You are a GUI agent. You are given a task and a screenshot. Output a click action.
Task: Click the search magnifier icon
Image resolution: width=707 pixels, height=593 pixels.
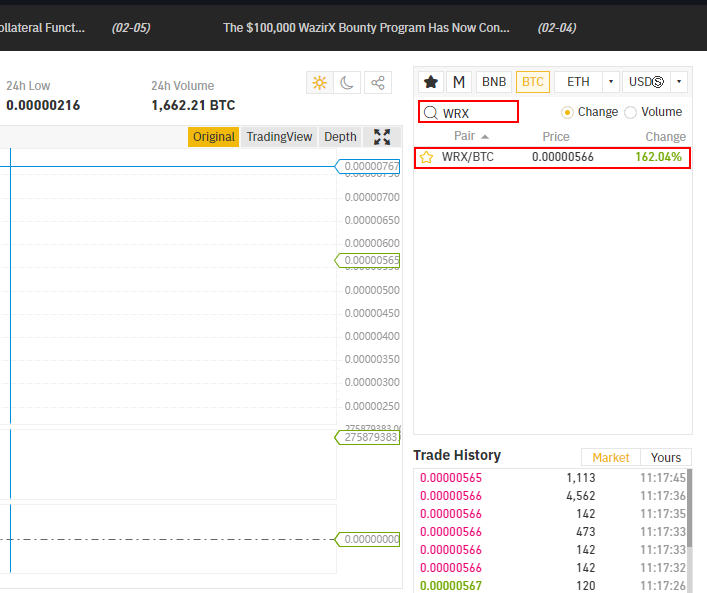pyautogui.click(x=431, y=112)
